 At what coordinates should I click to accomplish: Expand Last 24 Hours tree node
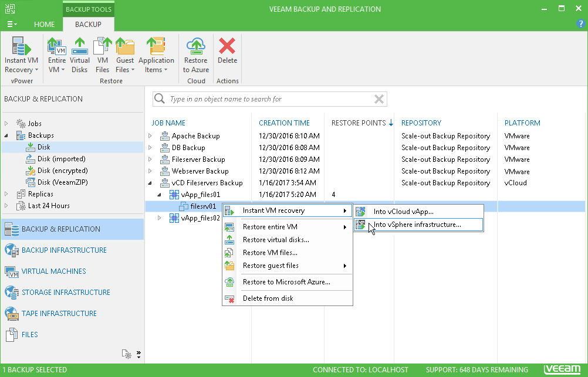[6, 206]
